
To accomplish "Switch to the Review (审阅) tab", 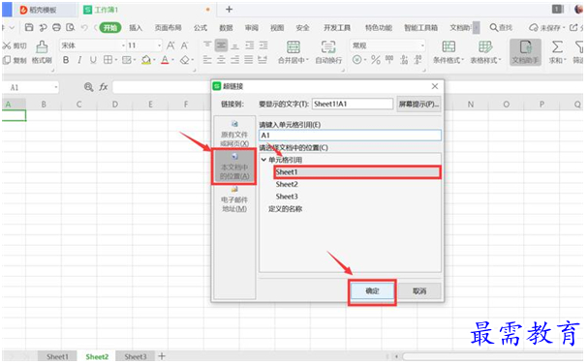I will click(x=251, y=28).
